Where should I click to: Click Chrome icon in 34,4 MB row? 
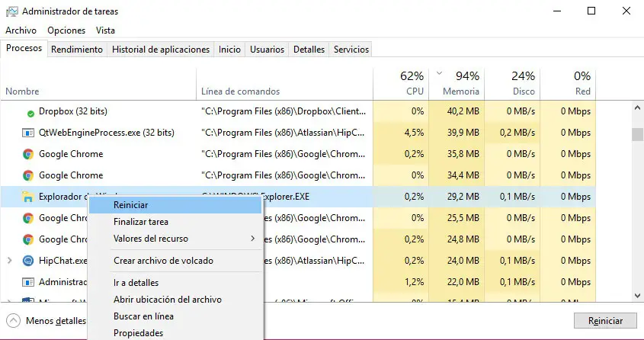click(x=28, y=175)
